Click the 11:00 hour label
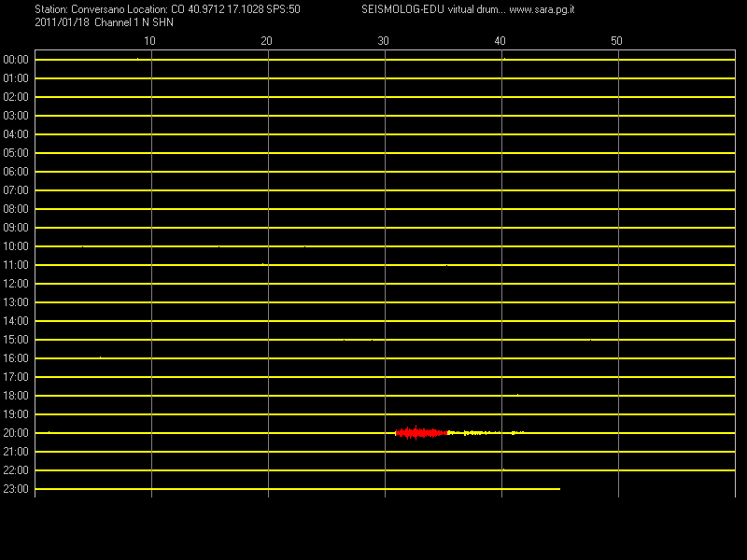The image size is (747, 560). (x=16, y=265)
